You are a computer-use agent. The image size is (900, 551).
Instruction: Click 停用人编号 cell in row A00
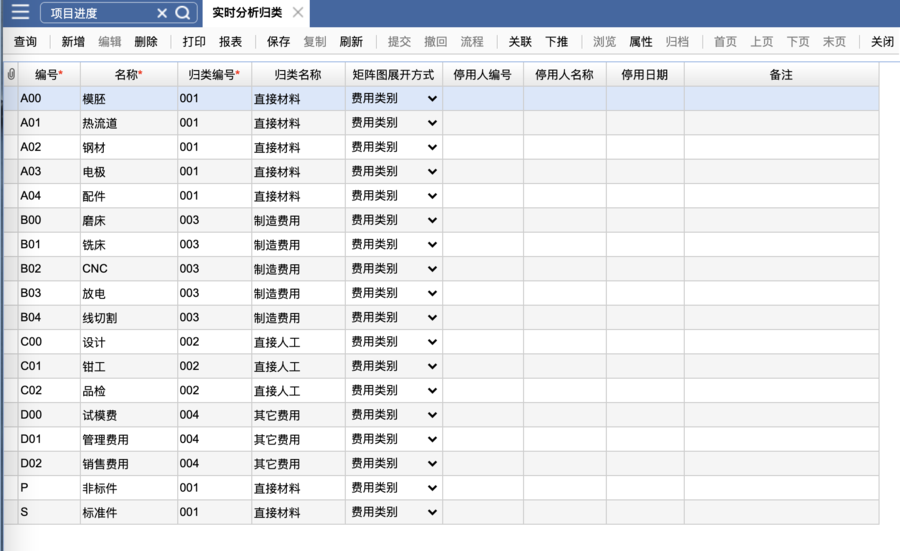click(483, 99)
